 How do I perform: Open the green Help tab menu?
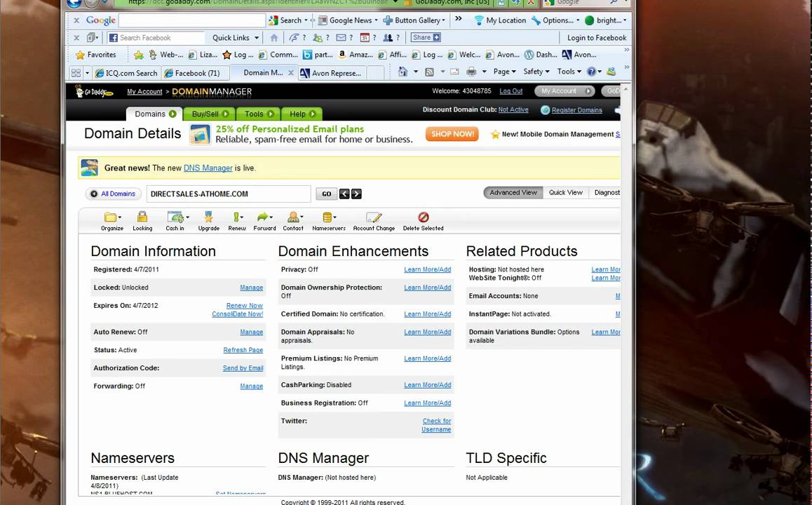click(x=302, y=114)
